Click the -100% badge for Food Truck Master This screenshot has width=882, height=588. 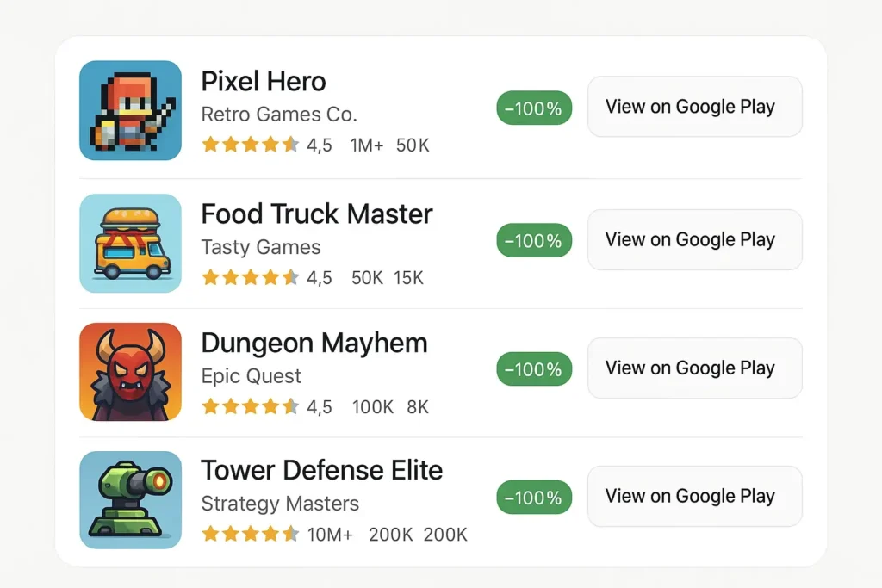point(534,240)
